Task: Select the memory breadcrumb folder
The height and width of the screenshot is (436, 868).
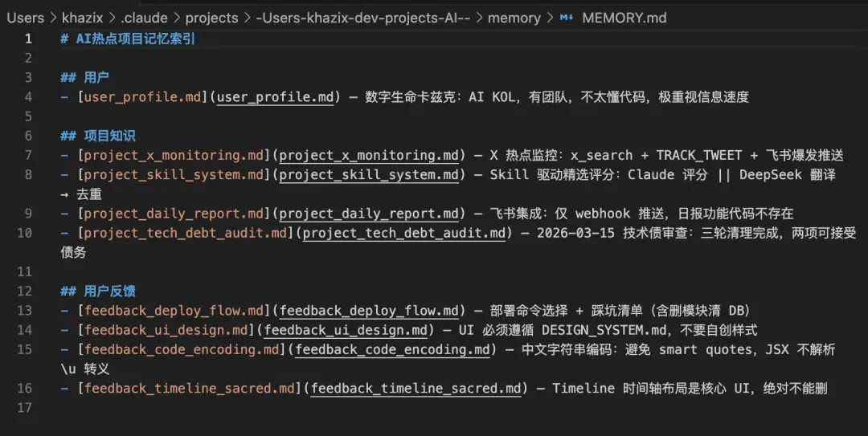Action: coord(514,18)
